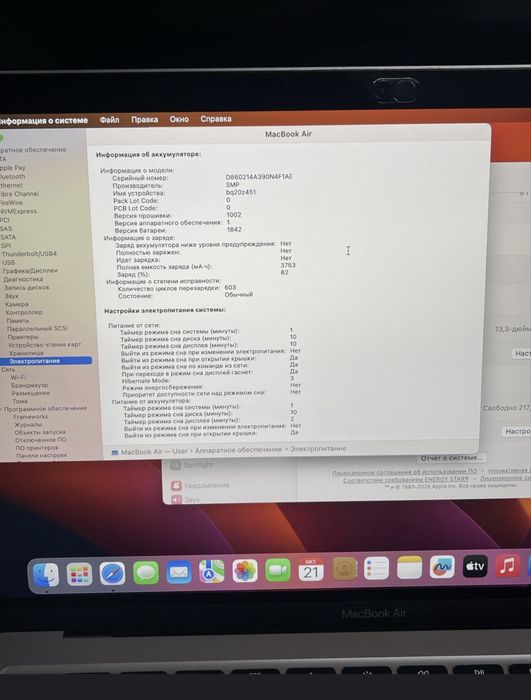Open Соответствие требованиям ENERGY STAR link
Viewport: 531px width, 700px height.
click(x=406, y=480)
